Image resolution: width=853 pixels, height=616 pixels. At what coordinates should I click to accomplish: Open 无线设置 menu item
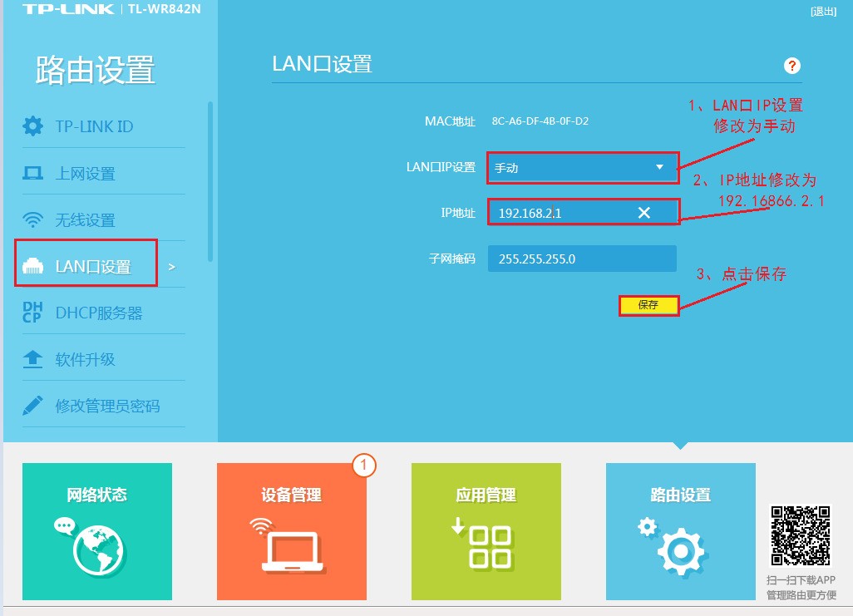pyautogui.click(x=103, y=219)
